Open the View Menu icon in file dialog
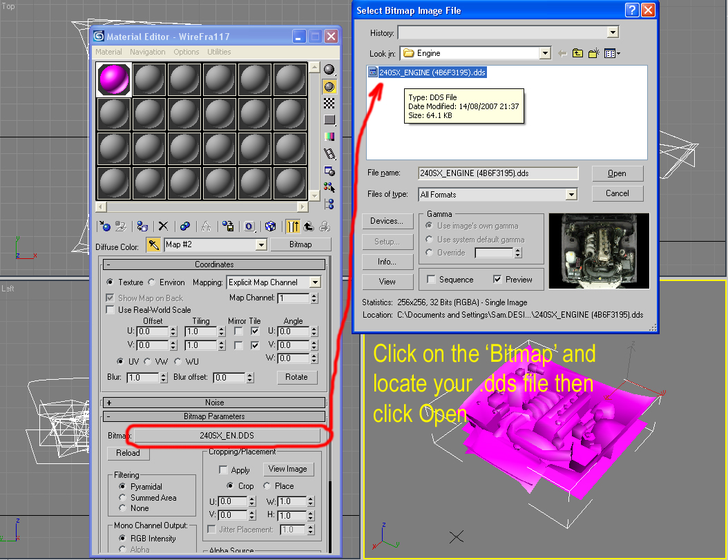Image resolution: width=728 pixels, height=560 pixels. (612, 53)
